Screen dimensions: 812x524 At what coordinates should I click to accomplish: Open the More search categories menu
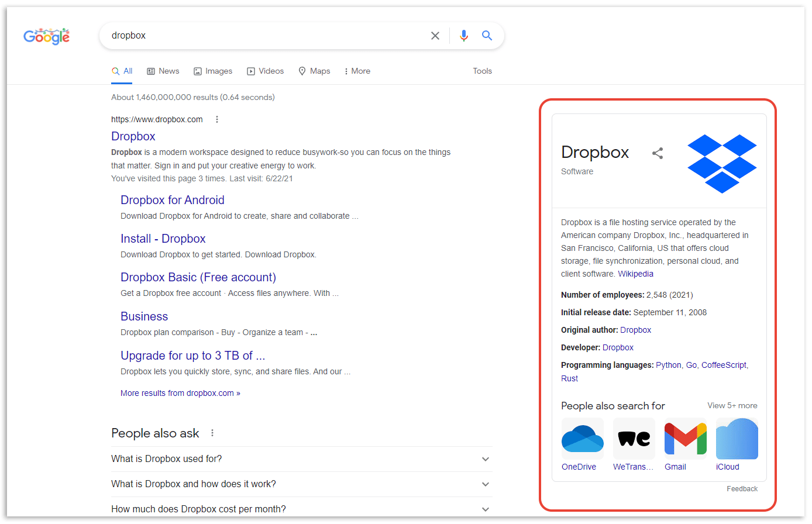click(x=357, y=71)
